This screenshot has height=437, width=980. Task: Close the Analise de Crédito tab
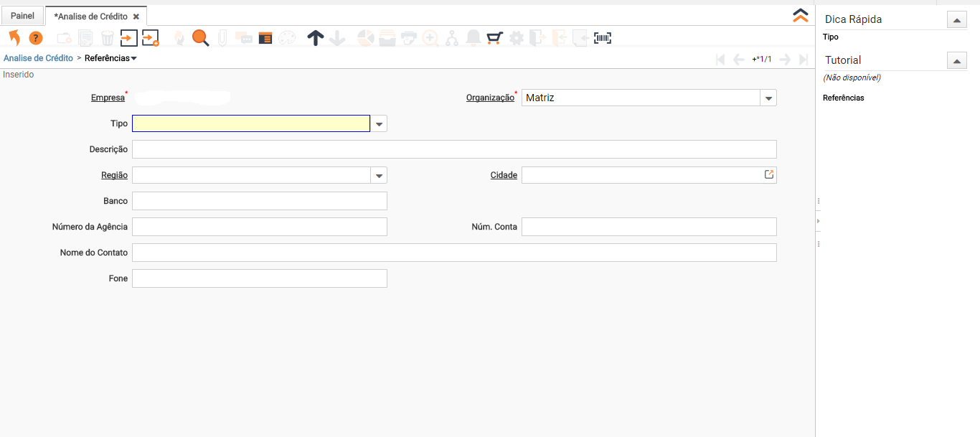[x=136, y=17]
